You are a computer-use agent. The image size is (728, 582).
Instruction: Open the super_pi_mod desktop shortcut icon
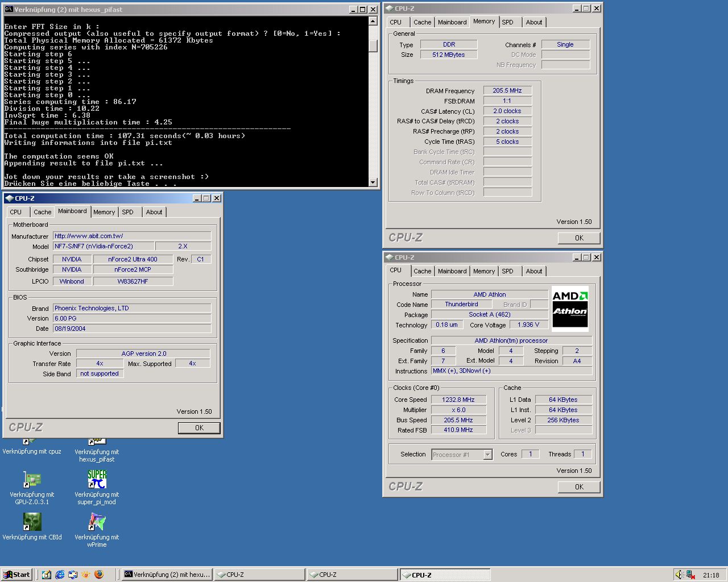(97, 479)
